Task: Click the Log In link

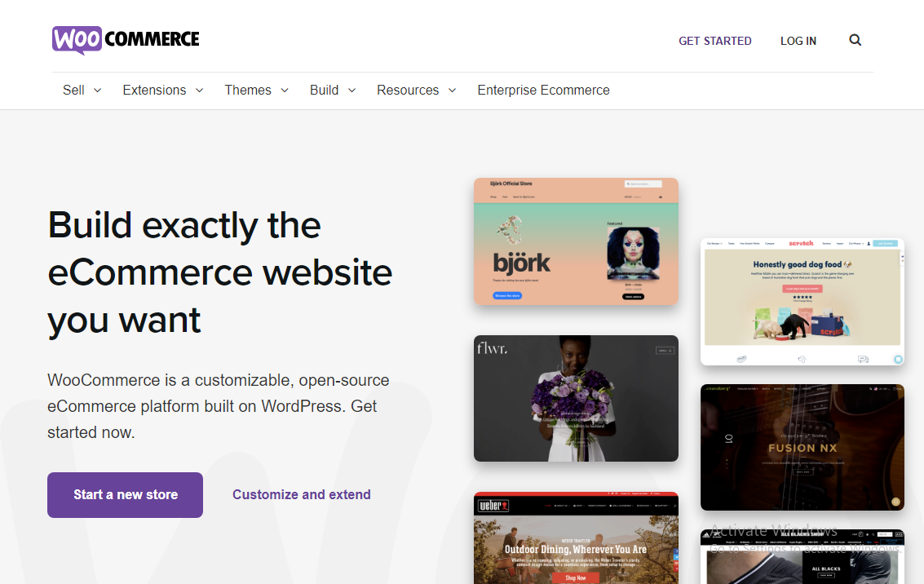Action: click(x=798, y=41)
